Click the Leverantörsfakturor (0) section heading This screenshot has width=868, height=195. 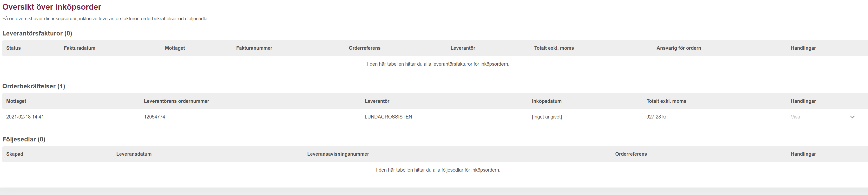37,33
